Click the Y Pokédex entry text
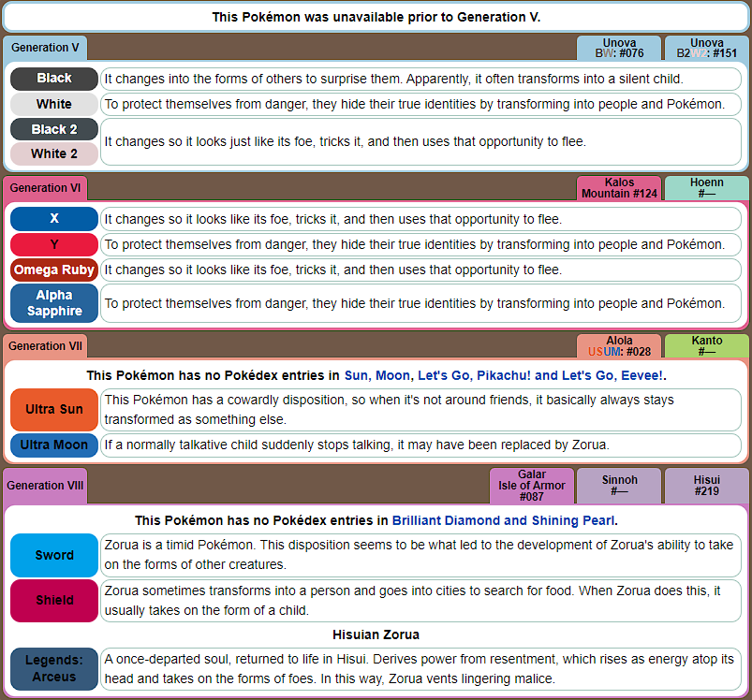This screenshot has width=752, height=700. coord(420,245)
